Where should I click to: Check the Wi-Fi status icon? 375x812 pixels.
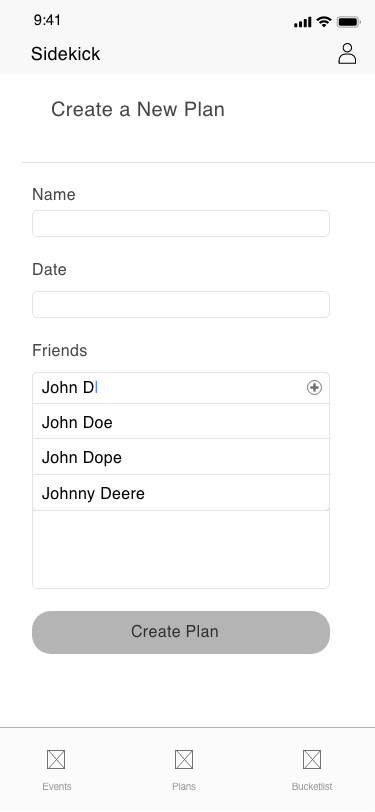[x=324, y=22]
